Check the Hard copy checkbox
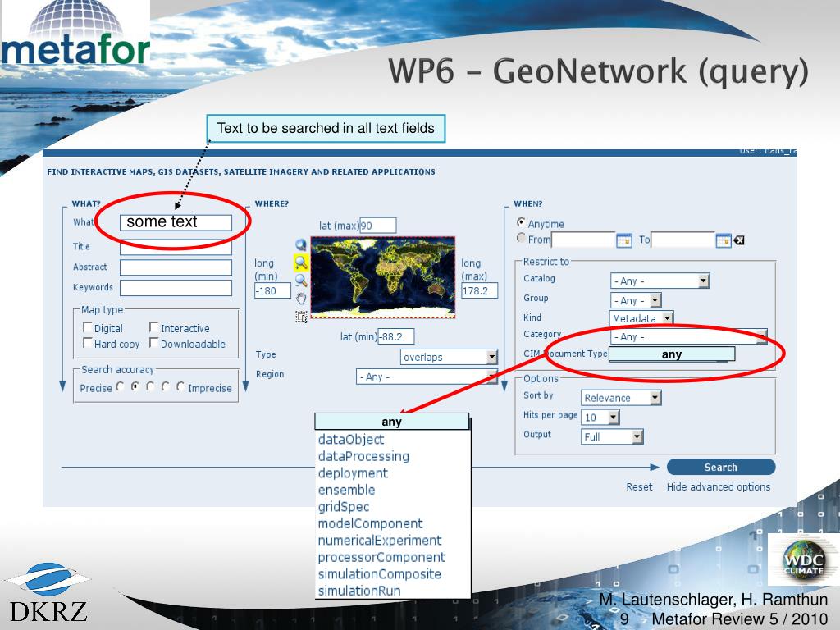This screenshot has width=840, height=630. [x=87, y=342]
